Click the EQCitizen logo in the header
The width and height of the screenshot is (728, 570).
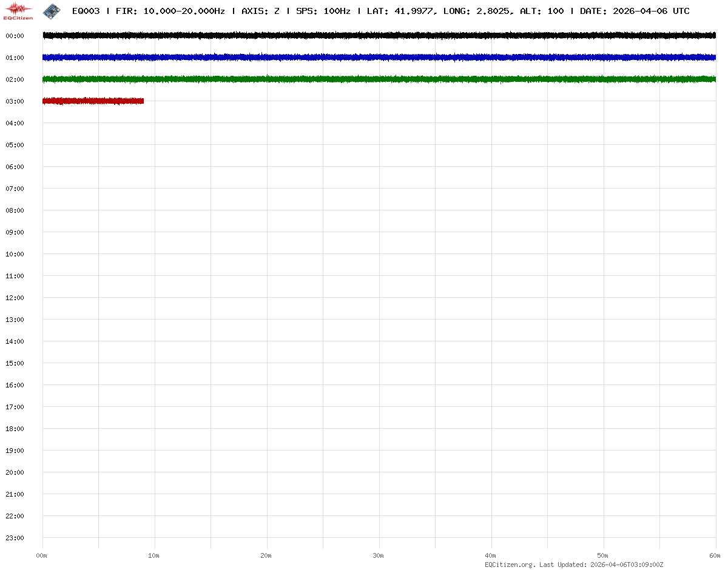point(18,11)
